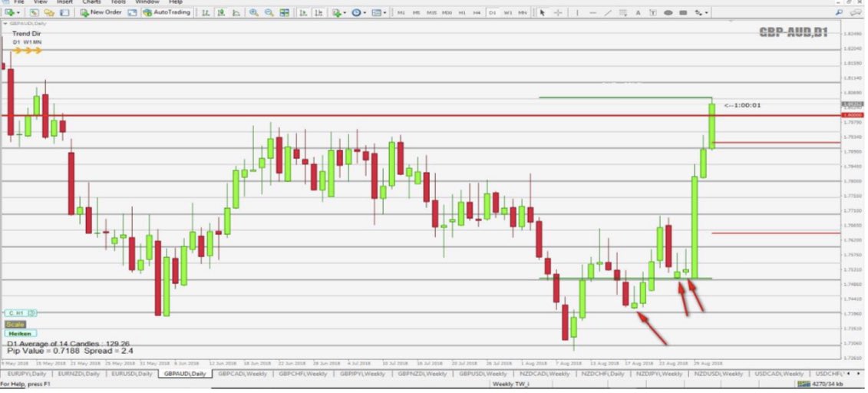Switch to the USDCAD,Weekly chart tab

[781, 374]
